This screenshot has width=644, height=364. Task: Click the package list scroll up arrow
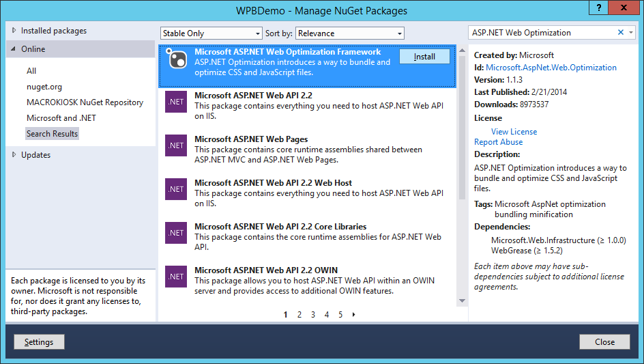tap(462, 51)
